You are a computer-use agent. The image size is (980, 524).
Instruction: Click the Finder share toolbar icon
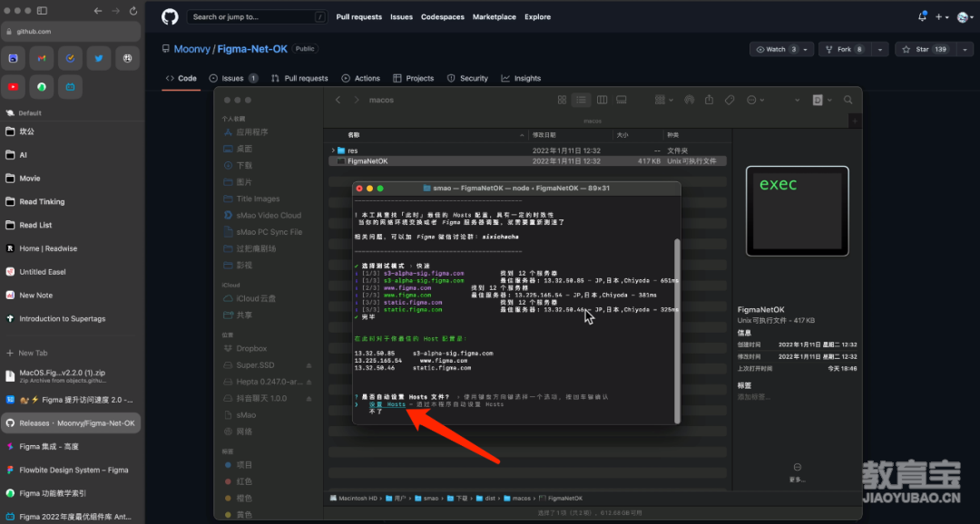point(709,100)
